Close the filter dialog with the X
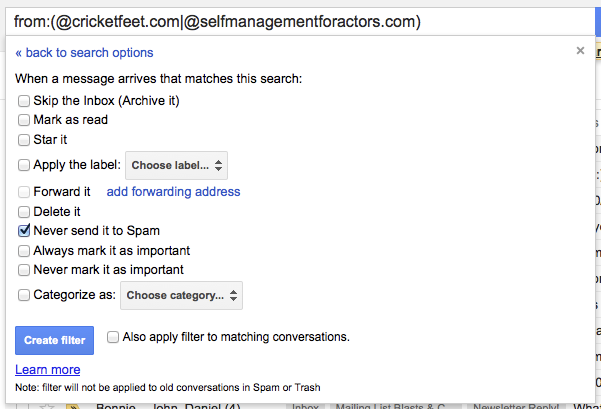The image size is (601, 409). click(580, 51)
